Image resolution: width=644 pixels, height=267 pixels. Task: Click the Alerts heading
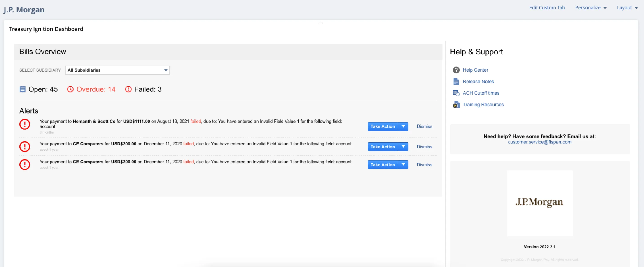point(29,111)
